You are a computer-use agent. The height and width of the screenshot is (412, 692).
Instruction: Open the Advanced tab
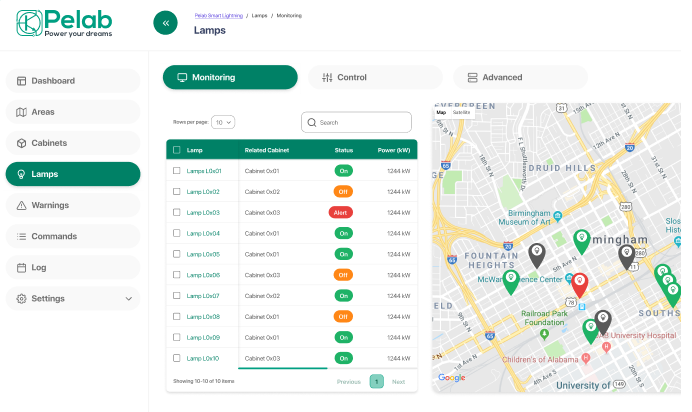(520, 77)
